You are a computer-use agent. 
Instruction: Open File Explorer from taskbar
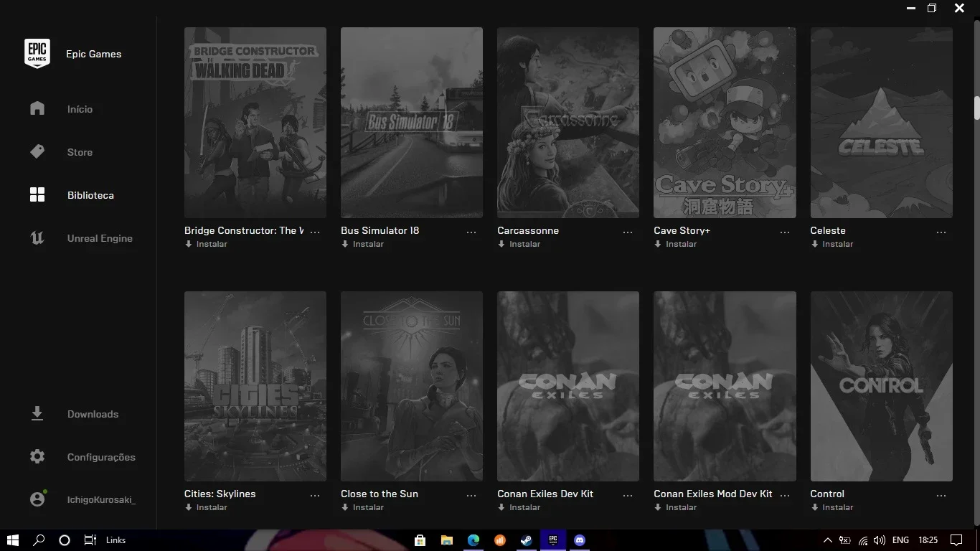pyautogui.click(x=447, y=540)
